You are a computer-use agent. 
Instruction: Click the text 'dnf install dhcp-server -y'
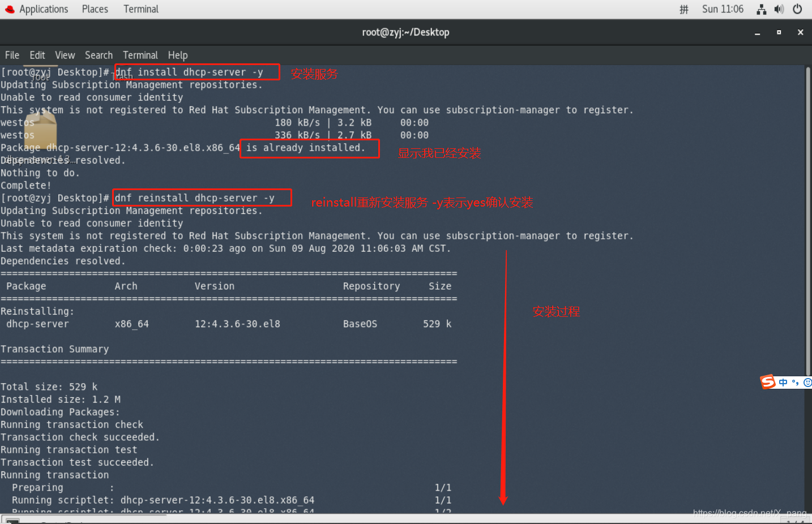tap(189, 72)
